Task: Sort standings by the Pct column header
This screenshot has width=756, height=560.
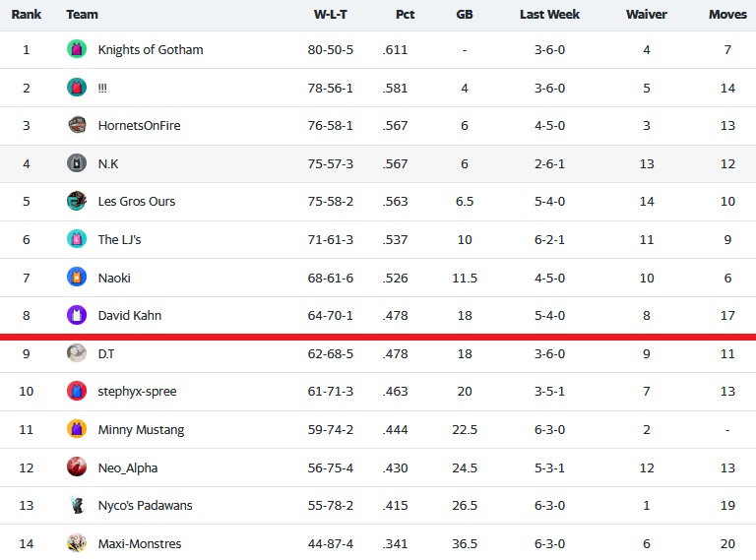Action: [405, 15]
